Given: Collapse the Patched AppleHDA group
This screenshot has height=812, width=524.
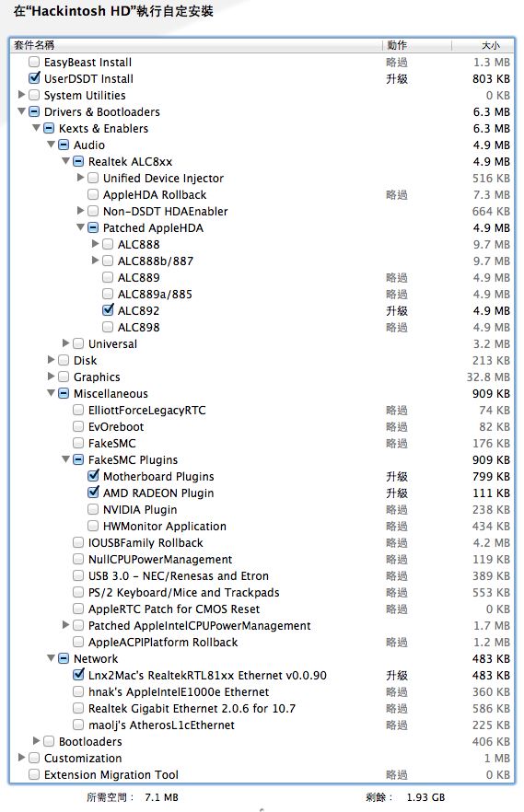Looking at the screenshot, I should tap(81, 227).
